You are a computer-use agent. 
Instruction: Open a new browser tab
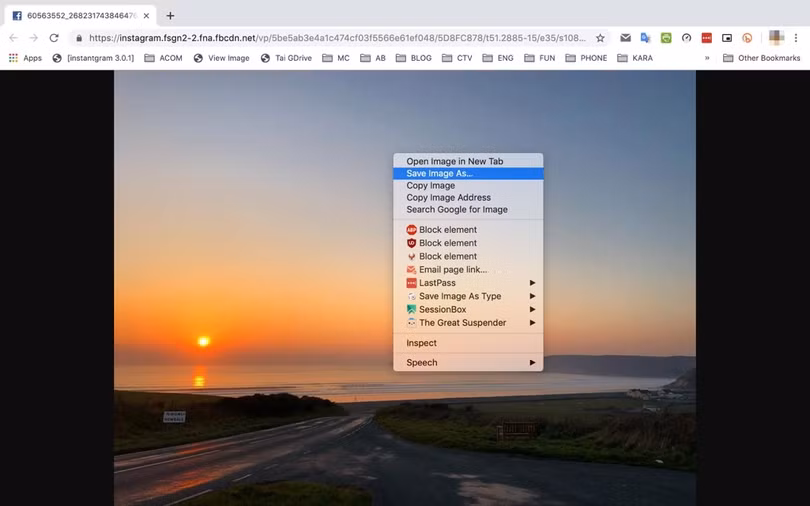coord(170,15)
